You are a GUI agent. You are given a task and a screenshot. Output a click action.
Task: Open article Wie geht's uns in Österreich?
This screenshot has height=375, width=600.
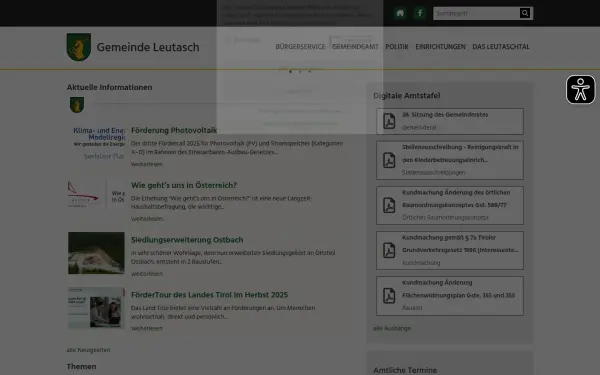click(184, 185)
